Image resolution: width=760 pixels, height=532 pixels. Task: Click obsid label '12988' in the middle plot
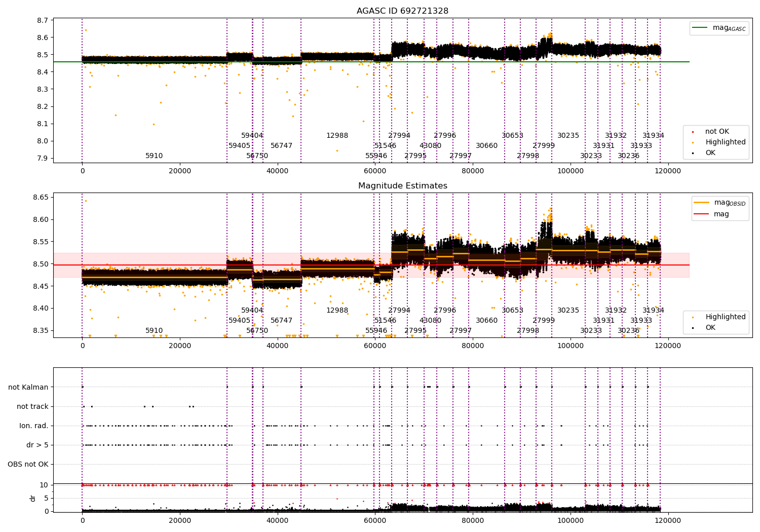click(x=337, y=311)
